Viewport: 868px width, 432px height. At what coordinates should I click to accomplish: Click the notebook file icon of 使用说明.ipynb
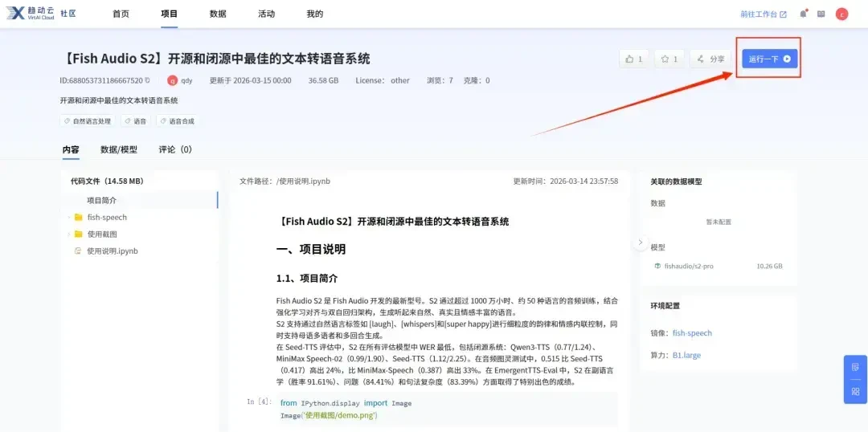click(x=78, y=251)
